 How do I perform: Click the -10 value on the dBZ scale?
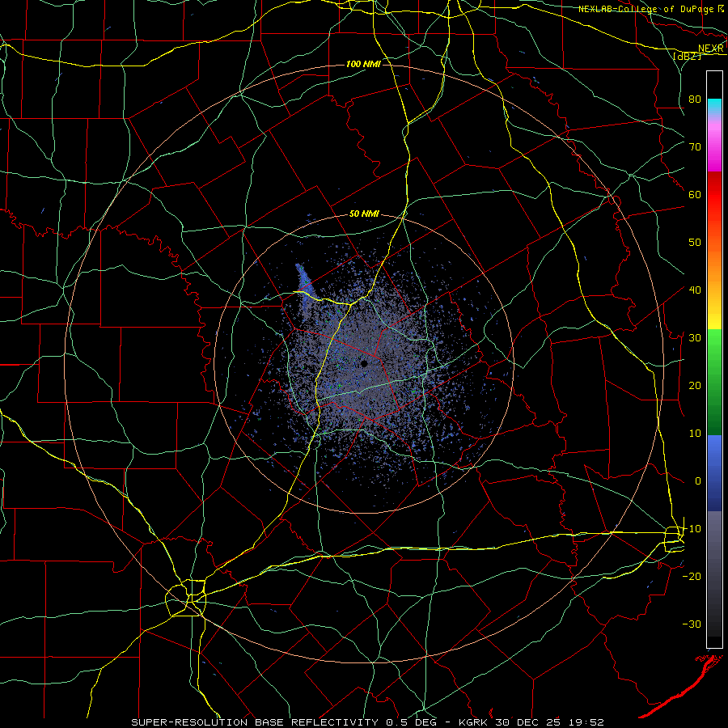pos(692,529)
